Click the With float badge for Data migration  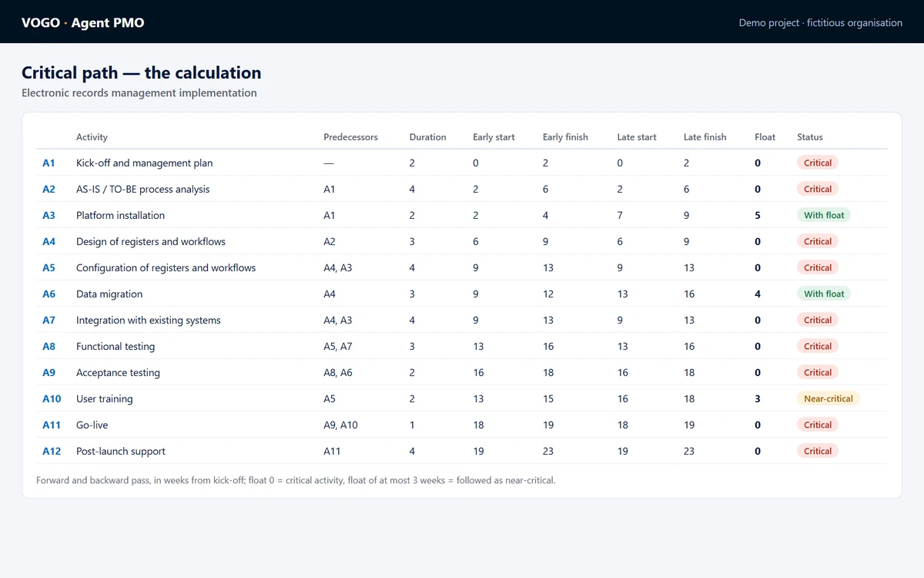(x=824, y=294)
